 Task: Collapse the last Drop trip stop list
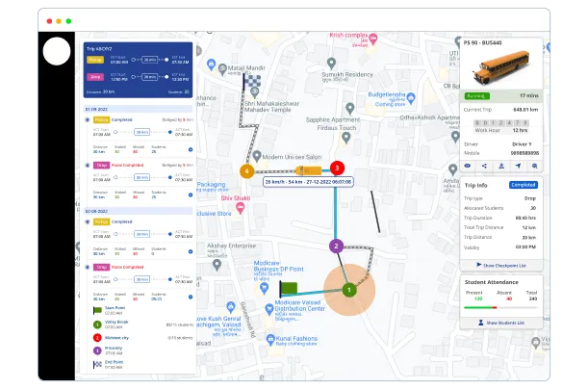(191, 296)
